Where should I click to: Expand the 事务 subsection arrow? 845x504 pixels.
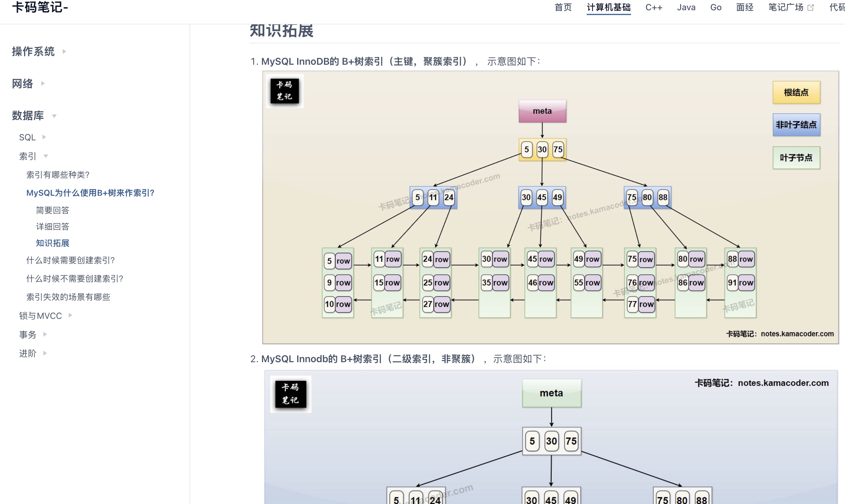[x=45, y=334]
